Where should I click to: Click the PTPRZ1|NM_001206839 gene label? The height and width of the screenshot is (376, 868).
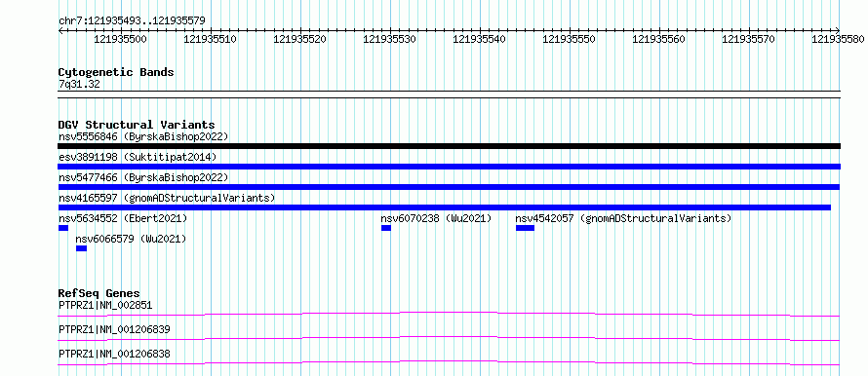tap(114, 329)
